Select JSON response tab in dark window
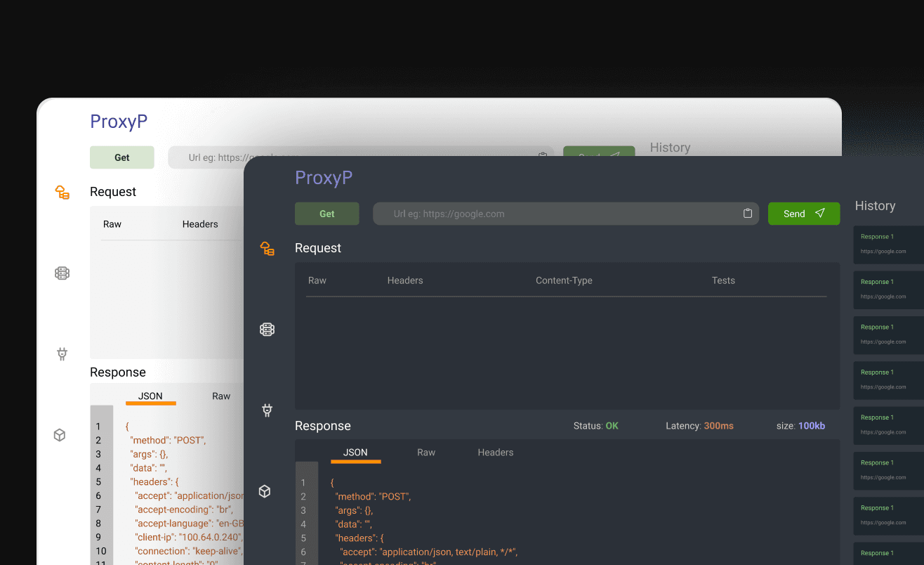The image size is (924, 565). pos(355,453)
